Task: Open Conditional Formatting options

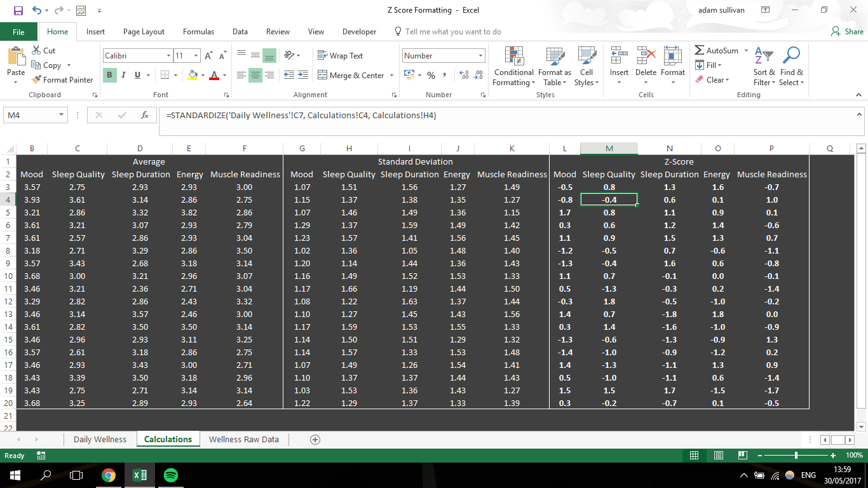Action: pos(513,67)
